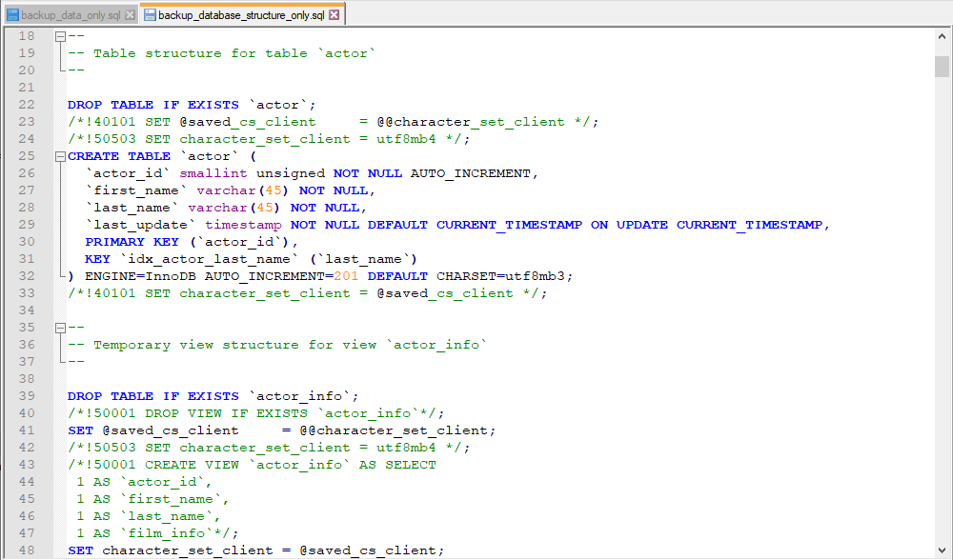953x560 pixels.
Task: Click line number 43 in the margin
Action: [27, 464]
